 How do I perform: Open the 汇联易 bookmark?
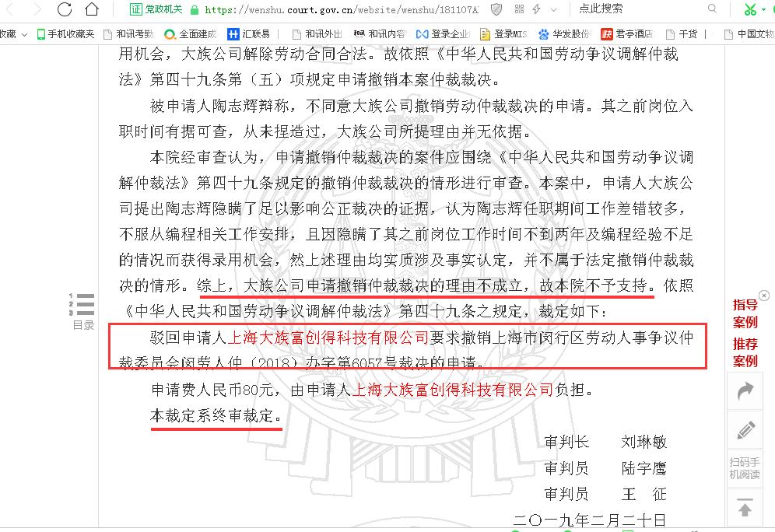click(249, 34)
